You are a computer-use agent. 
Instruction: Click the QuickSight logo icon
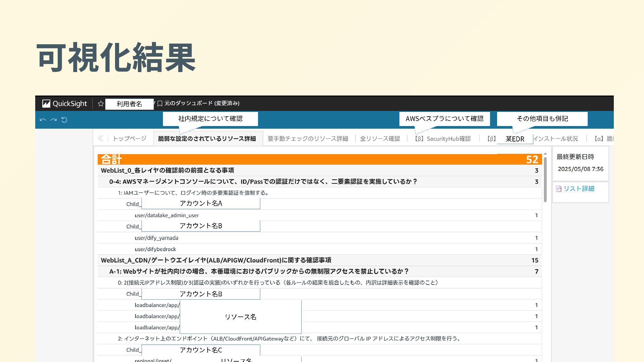tap(46, 104)
